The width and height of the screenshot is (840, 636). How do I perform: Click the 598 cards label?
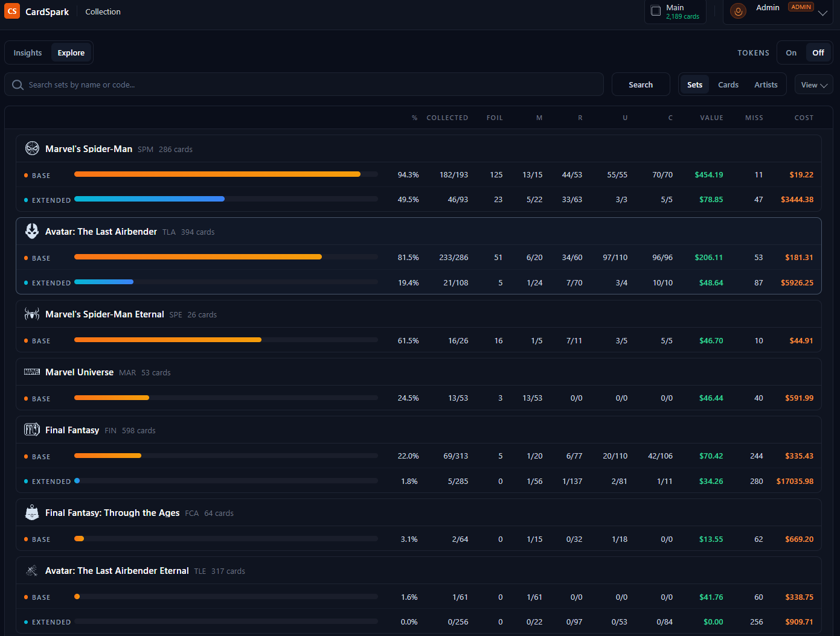click(x=139, y=431)
